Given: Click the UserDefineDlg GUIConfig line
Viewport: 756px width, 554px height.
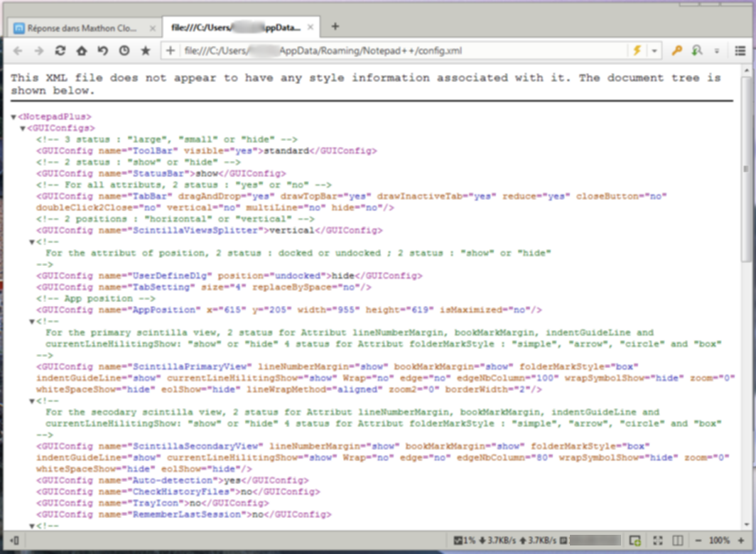Looking at the screenshot, I should click(x=229, y=276).
